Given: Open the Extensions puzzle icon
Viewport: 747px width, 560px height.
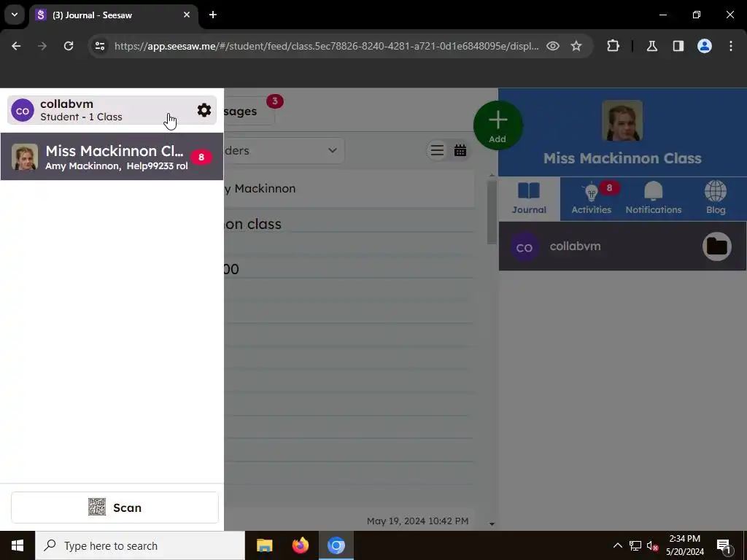Looking at the screenshot, I should pyautogui.click(x=613, y=46).
